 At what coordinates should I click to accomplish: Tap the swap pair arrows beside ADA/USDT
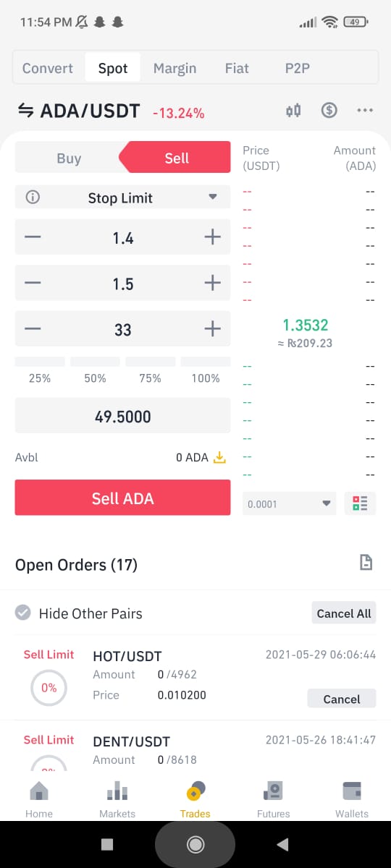26,111
